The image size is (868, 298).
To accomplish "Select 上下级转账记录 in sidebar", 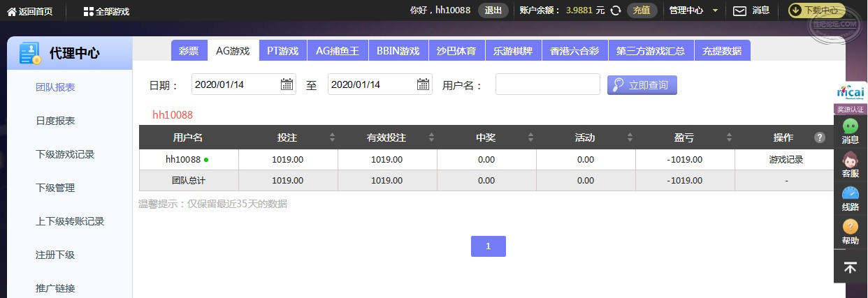I will [70, 221].
